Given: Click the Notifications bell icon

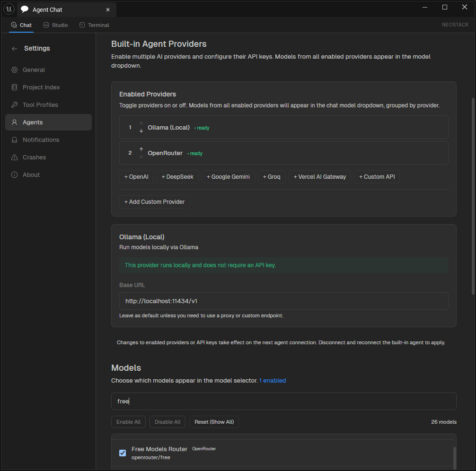Looking at the screenshot, I should (x=14, y=140).
